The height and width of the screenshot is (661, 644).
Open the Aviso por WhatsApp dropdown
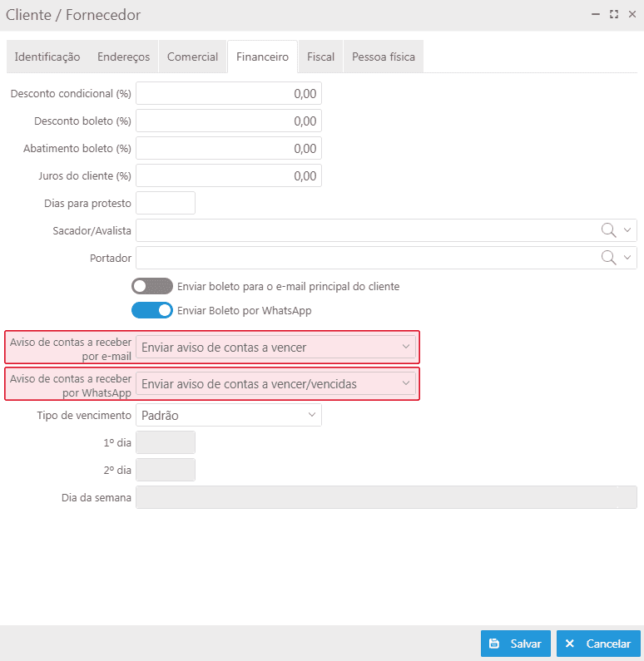276,383
